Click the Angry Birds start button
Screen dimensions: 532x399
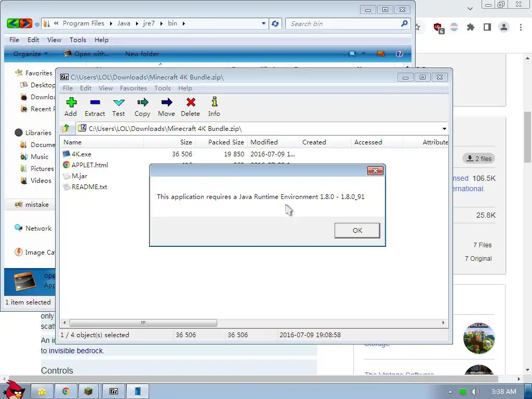point(13,390)
